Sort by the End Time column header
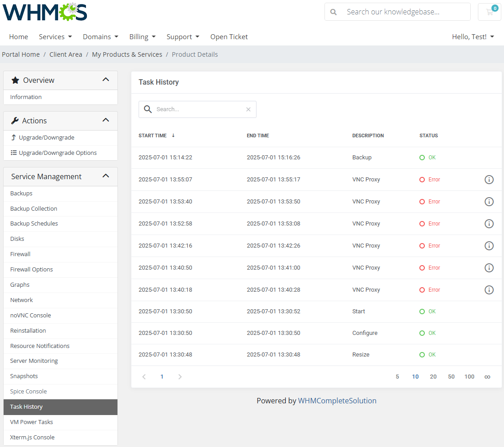 click(x=258, y=135)
